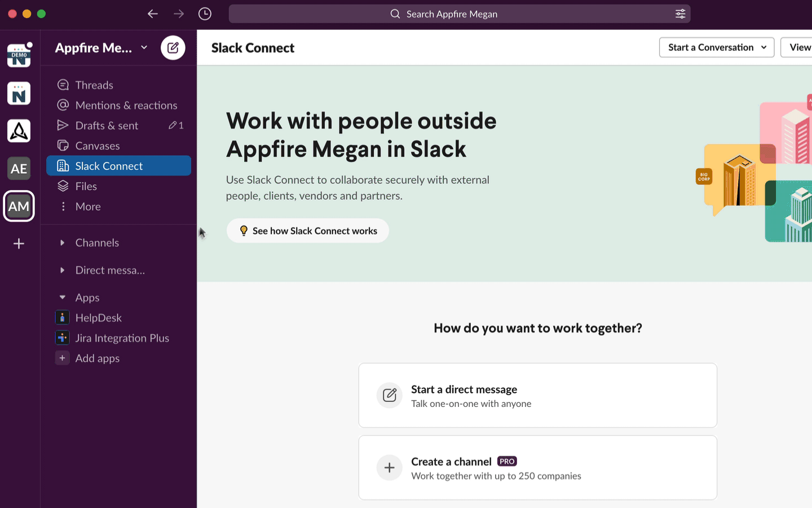
Task: Open Canvases from the sidebar
Action: pyautogui.click(x=118, y=146)
